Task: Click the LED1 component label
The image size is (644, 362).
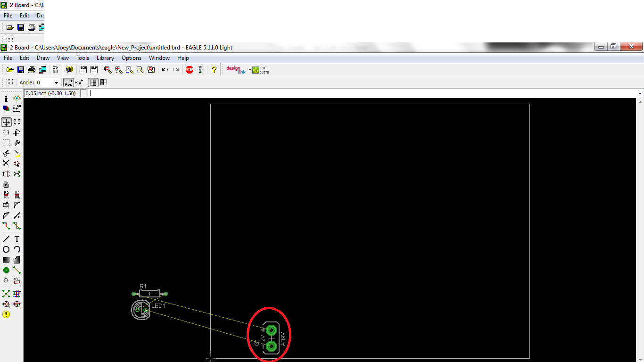Action: (x=158, y=306)
